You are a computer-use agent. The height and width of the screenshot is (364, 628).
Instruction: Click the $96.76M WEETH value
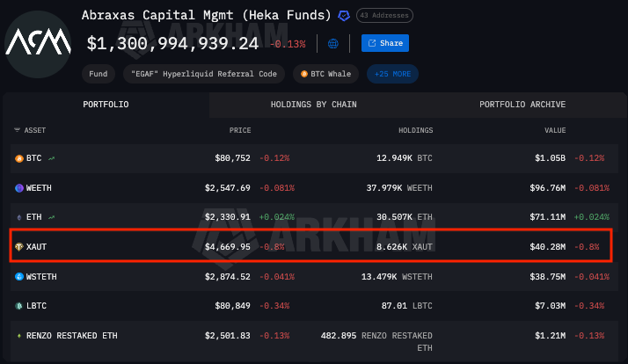[x=547, y=188]
